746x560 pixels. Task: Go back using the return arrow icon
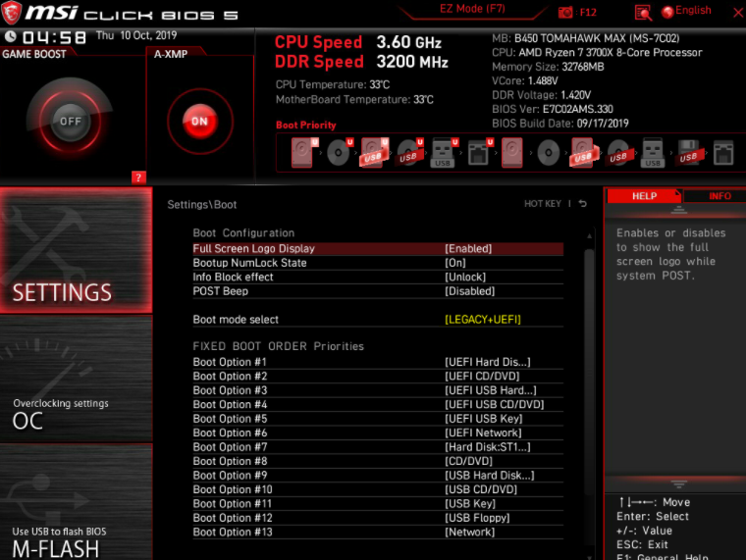point(583,203)
